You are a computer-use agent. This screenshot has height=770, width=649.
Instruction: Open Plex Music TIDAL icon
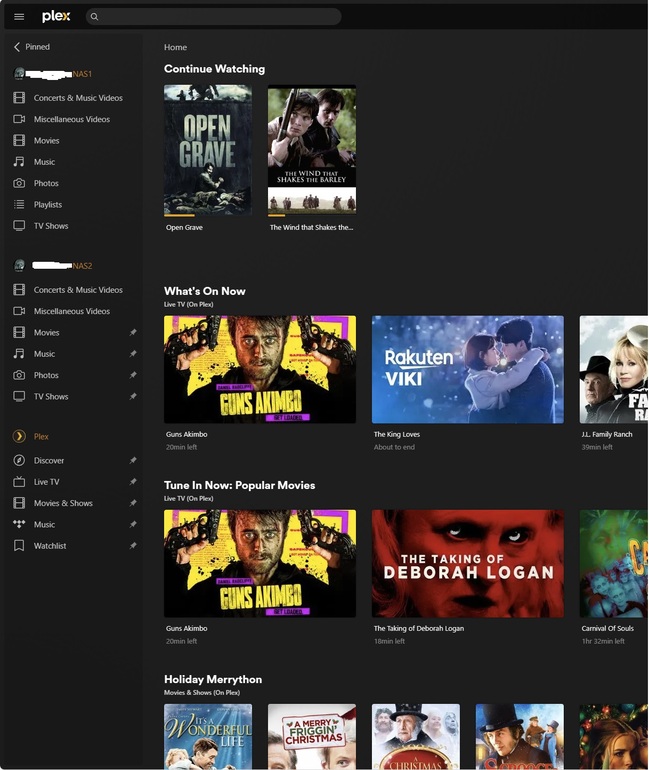click(19, 524)
